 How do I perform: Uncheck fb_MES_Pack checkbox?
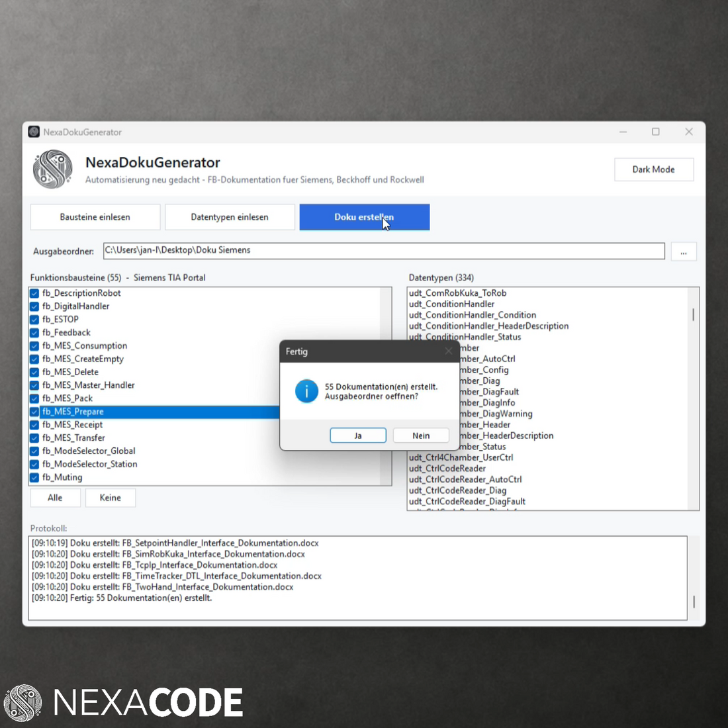pyautogui.click(x=34, y=398)
